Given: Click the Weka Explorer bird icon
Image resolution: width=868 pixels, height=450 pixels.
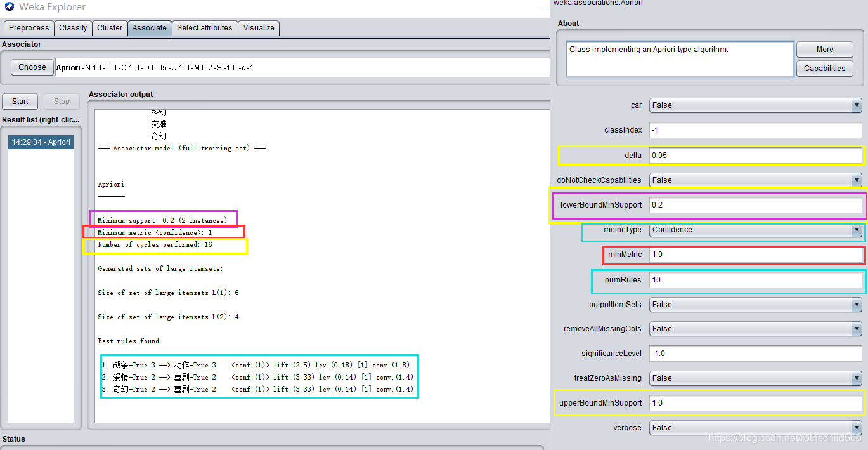Looking at the screenshot, I should (9, 7).
